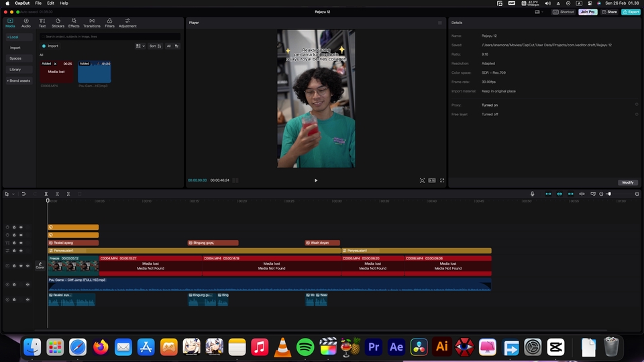
Task: Click the timeline cover/caption layout icon
Action: 593,194
